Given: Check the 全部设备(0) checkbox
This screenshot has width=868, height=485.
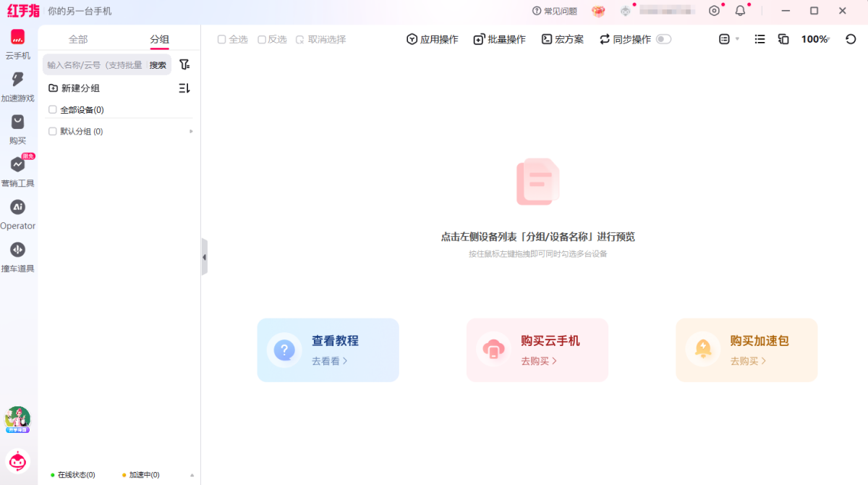Looking at the screenshot, I should 52,110.
